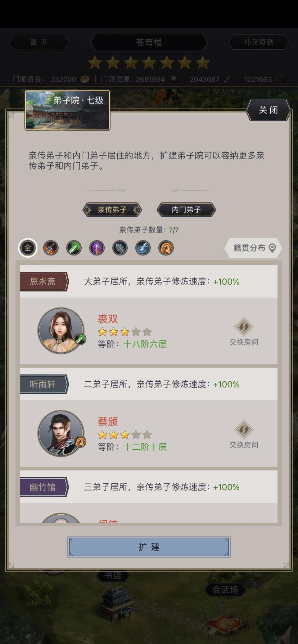The image size is (298, 644).
Task: Filter disciples by the orange fist icon
Action: tap(166, 248)
